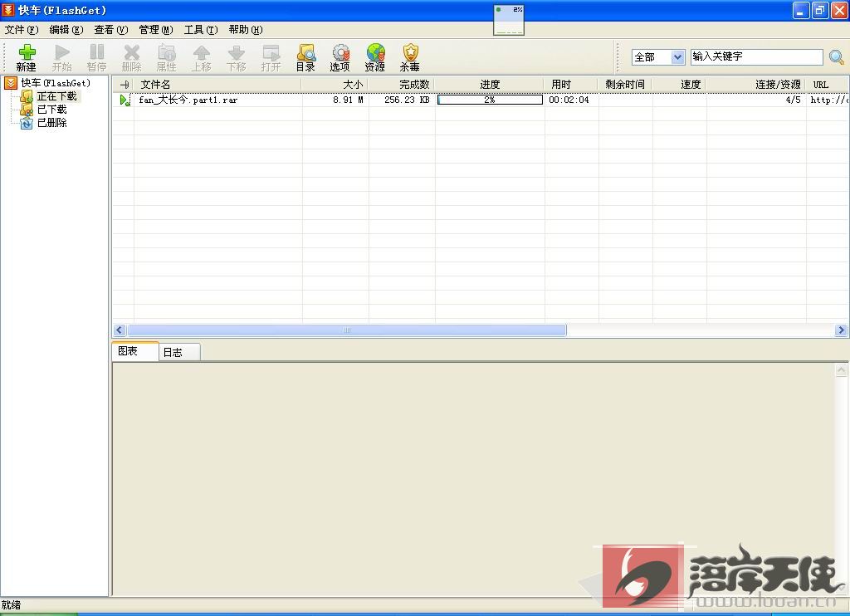Click the 就绪 status bar text
Viewport: 850px width, 616px height.
tap(11, 604)
